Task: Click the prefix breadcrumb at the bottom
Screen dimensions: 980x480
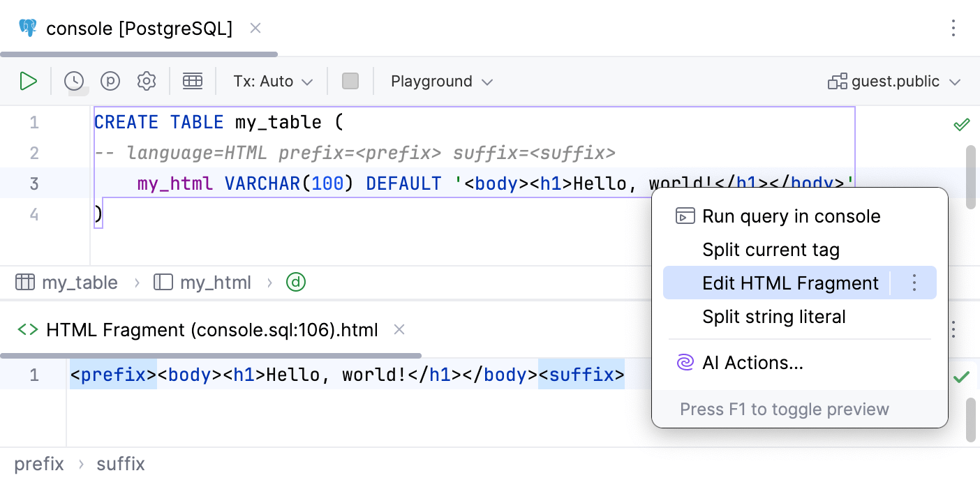Action: 40,463
